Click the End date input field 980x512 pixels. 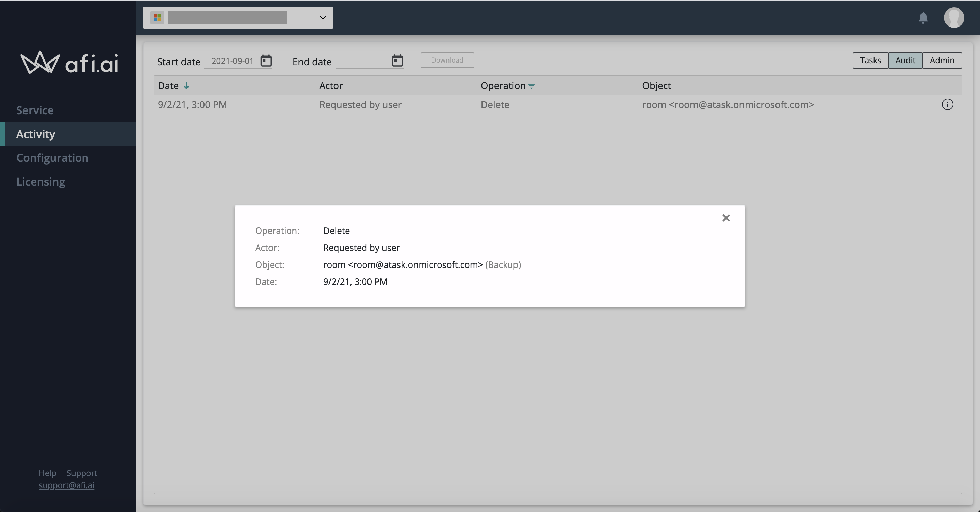coord(362,61)
